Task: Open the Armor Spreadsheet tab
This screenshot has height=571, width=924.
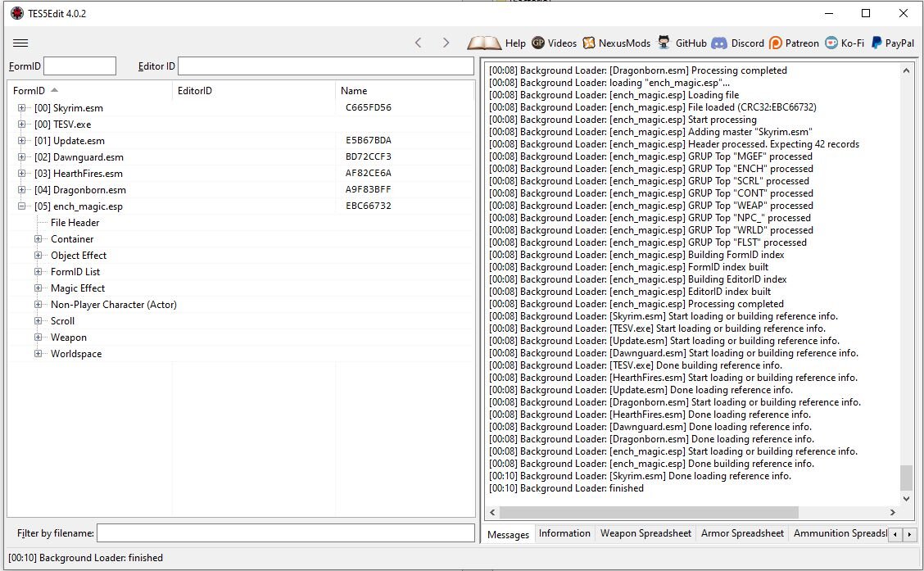Action: click(x=742, y=533)
